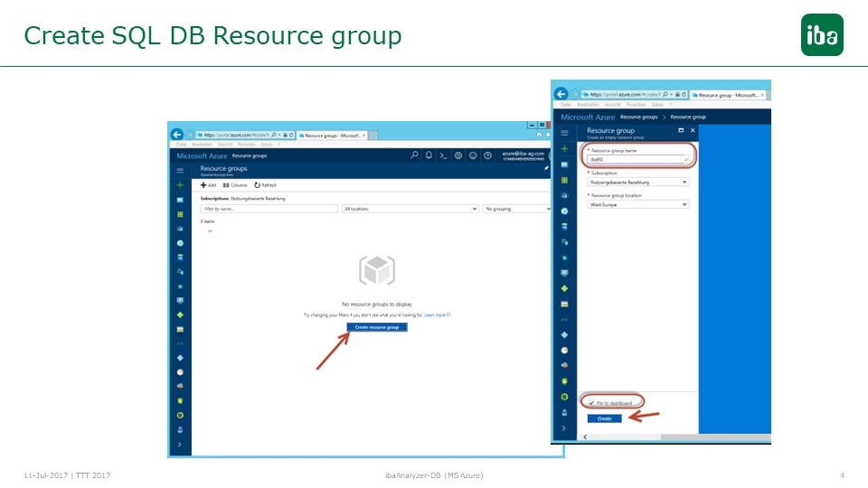Viewport: 868px width, 488px height.
Task: Click Microsoft Azure logo in right window
Action: tap(588, 117)
